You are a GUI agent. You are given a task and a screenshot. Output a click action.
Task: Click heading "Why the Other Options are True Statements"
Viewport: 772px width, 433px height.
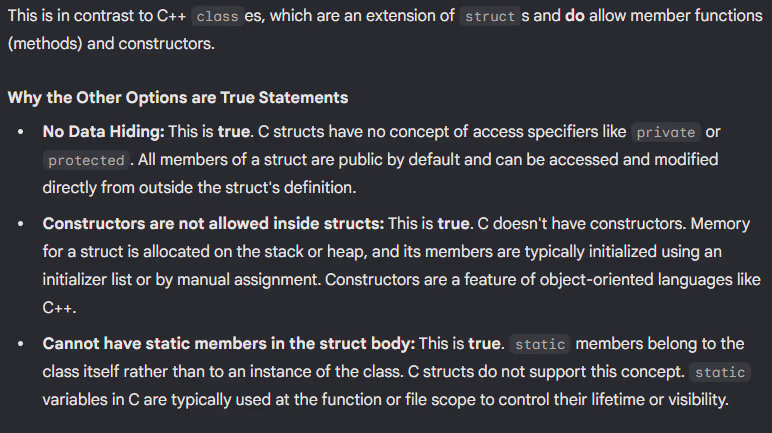pyautogui.click(x=177, y=98)
